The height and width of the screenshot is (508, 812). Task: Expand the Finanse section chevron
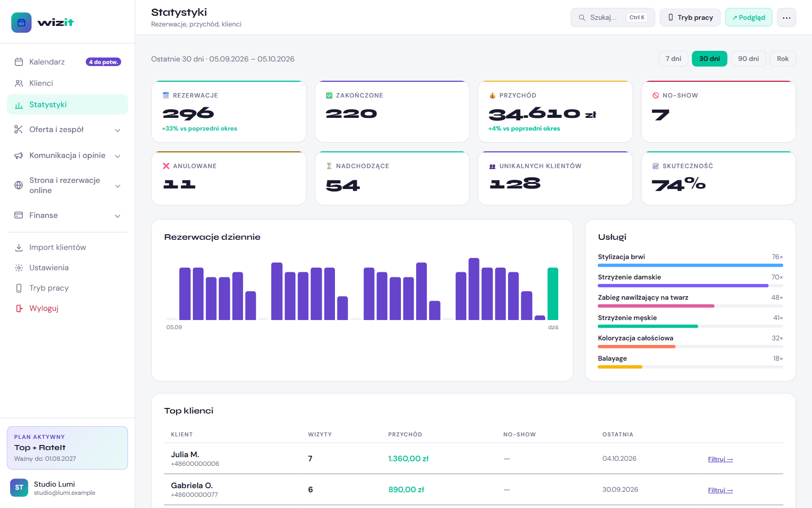tap(118, 216)
